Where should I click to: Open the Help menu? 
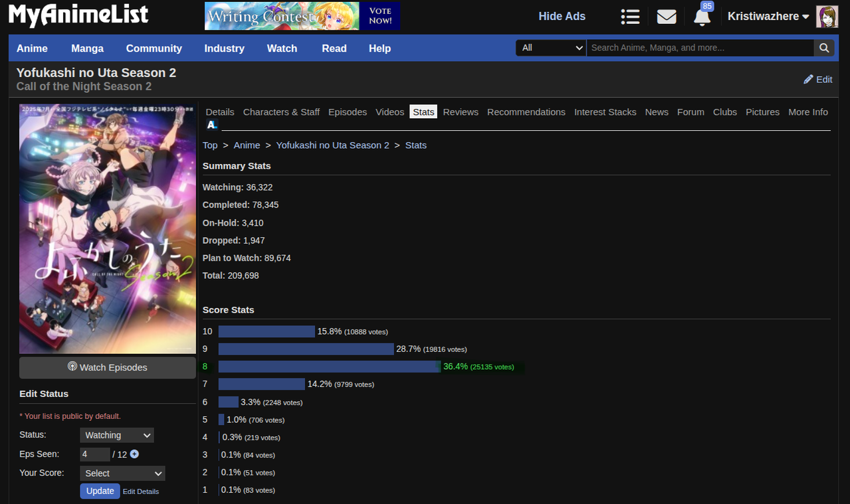click(379, 48)
